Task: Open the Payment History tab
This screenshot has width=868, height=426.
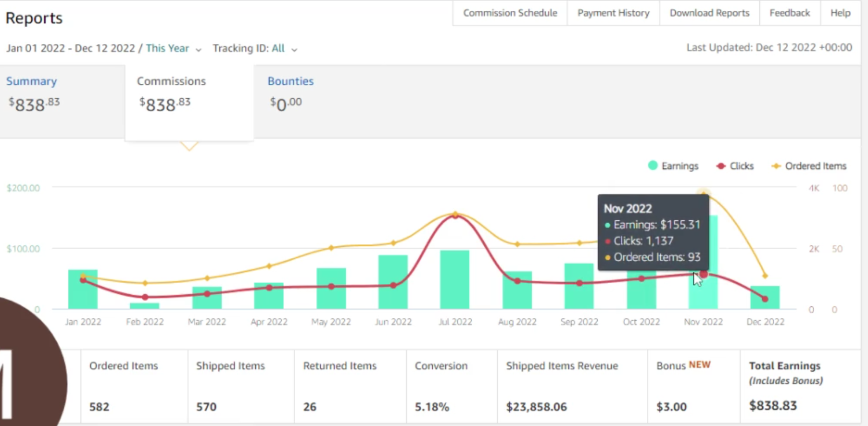Action: tap(613, 13)
